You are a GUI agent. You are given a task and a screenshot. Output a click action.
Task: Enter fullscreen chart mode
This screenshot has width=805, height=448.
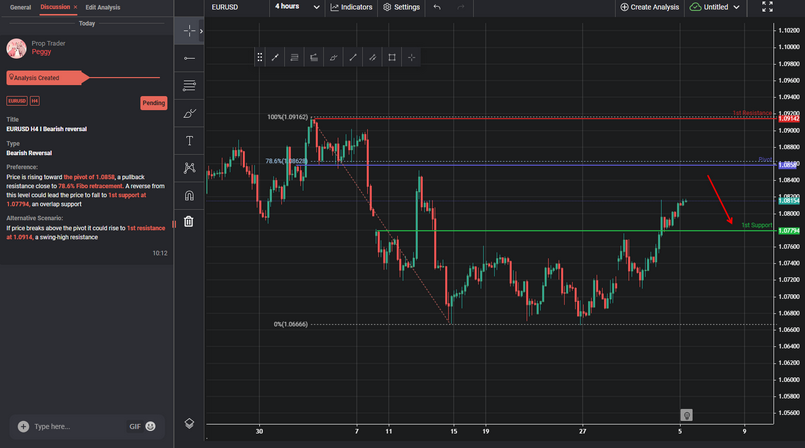(767, 7)
